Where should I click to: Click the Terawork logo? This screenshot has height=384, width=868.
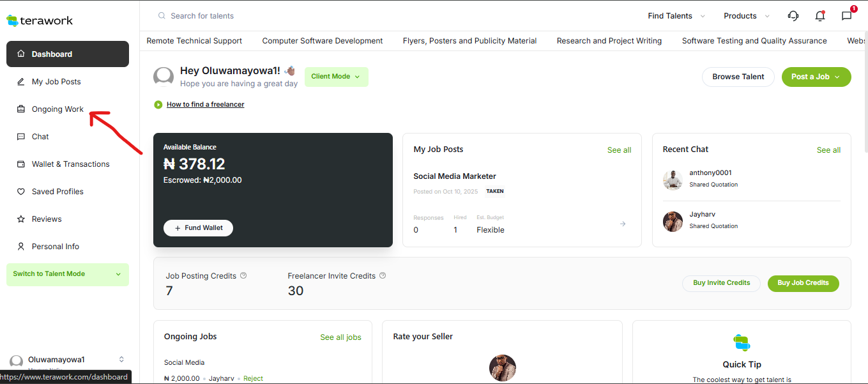coord(40,20)
